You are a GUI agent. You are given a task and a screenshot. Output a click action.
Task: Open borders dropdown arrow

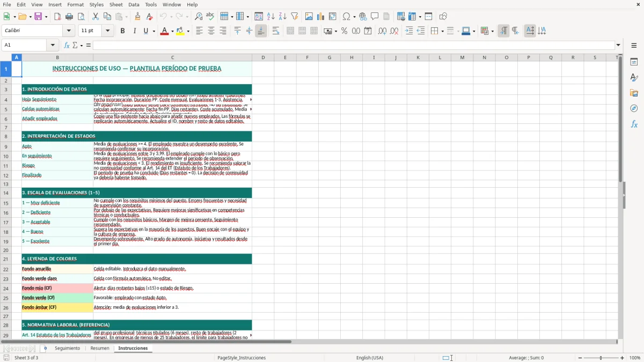443,31
